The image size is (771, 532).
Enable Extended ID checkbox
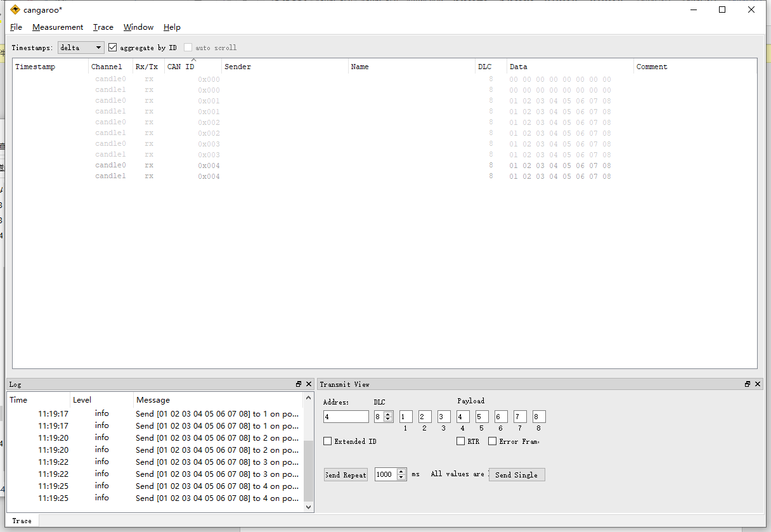(328, 441)
